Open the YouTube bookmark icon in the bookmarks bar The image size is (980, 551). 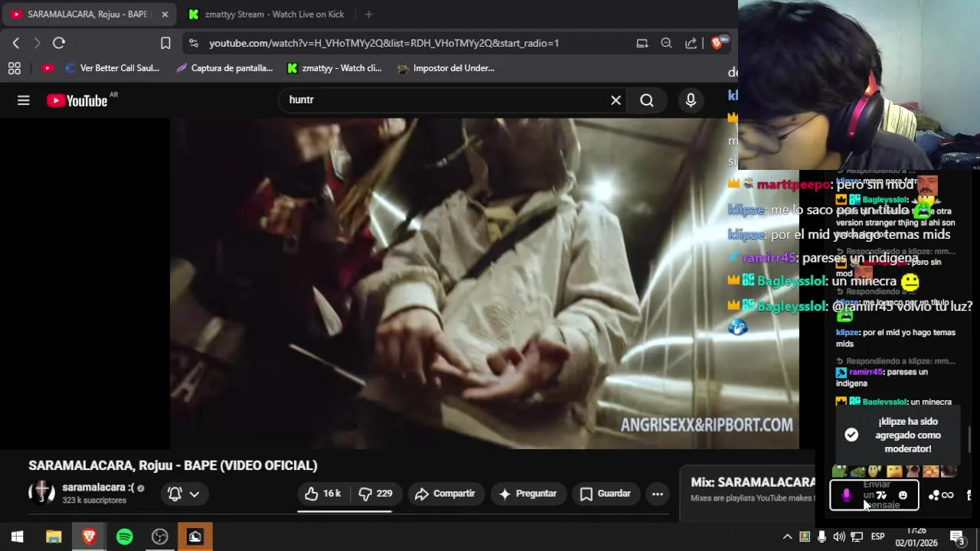[47, 68]
